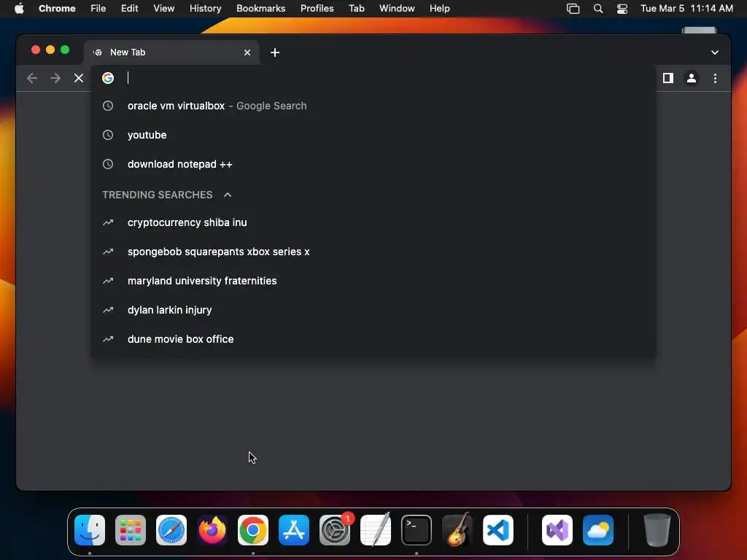Launch GarageBand from the Dock
The image size is (747, 560).
tap(457, 530)
